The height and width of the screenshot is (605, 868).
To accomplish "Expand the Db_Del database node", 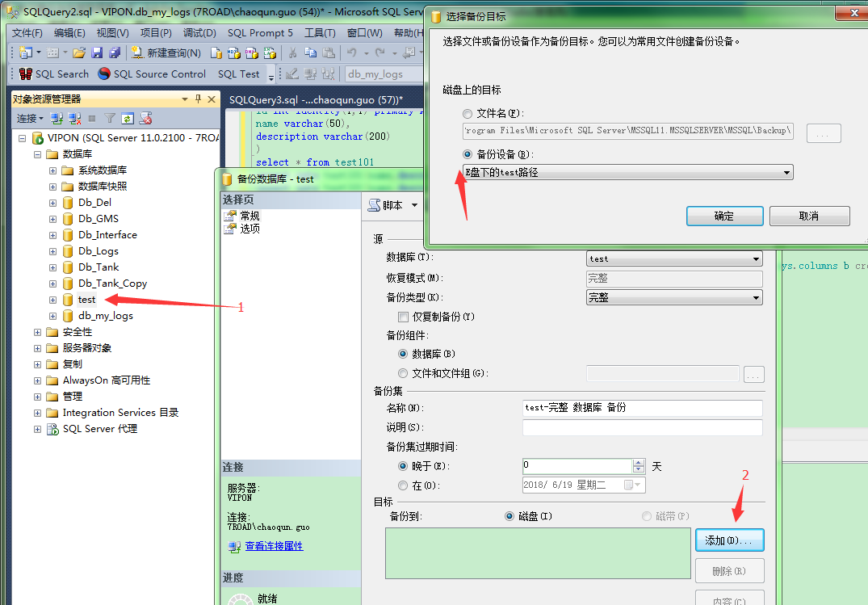I will point(52,203).
